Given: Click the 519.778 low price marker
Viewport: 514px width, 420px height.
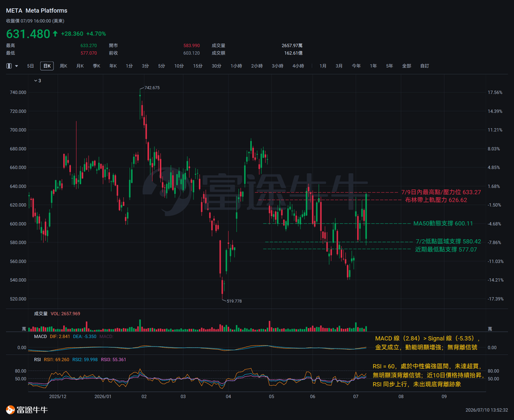Looking at the screenshot, I should click(x=234, y=301).
